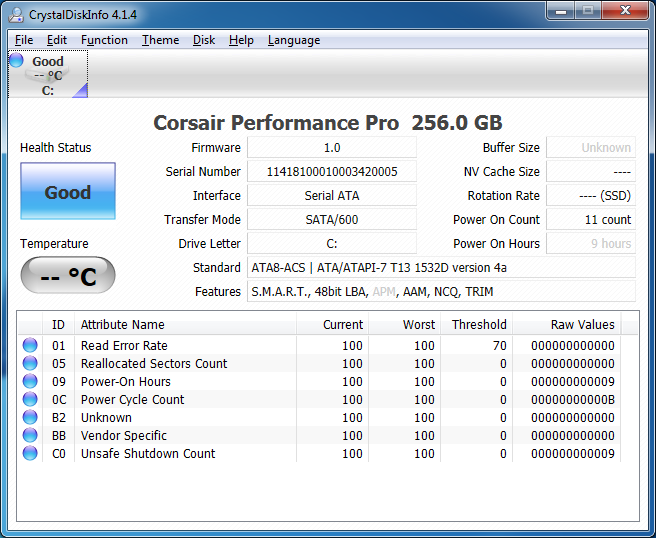656x538 pixels.
Task: Open the Function menu
Action: point(104,40)
